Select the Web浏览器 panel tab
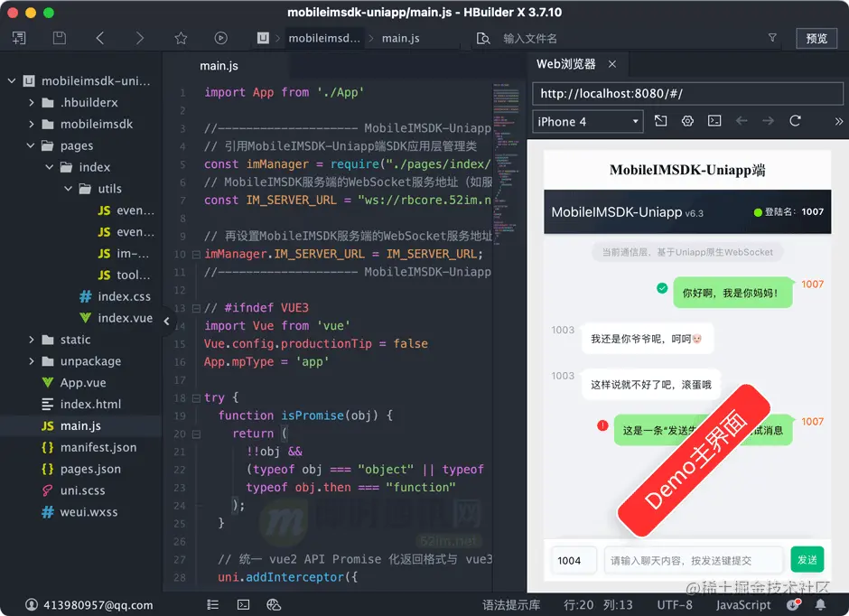Image resolution: width=849 pixels, height=616 pixels. [x=565, y=64]
